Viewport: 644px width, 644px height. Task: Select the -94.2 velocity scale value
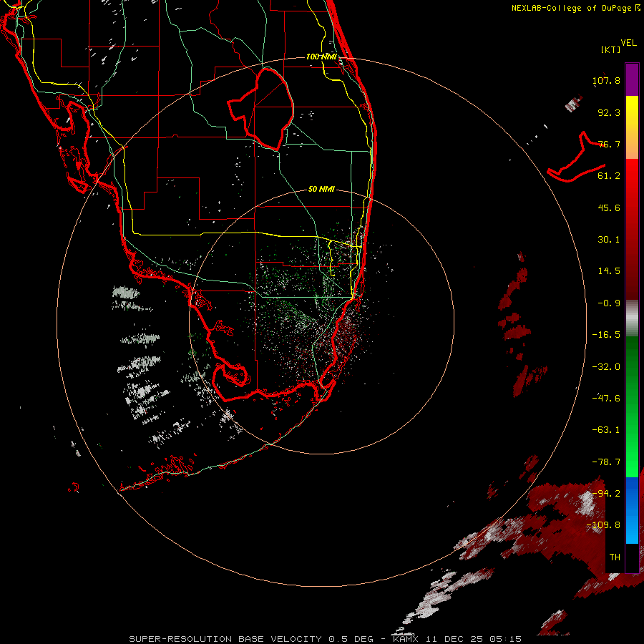click(606, 494)
